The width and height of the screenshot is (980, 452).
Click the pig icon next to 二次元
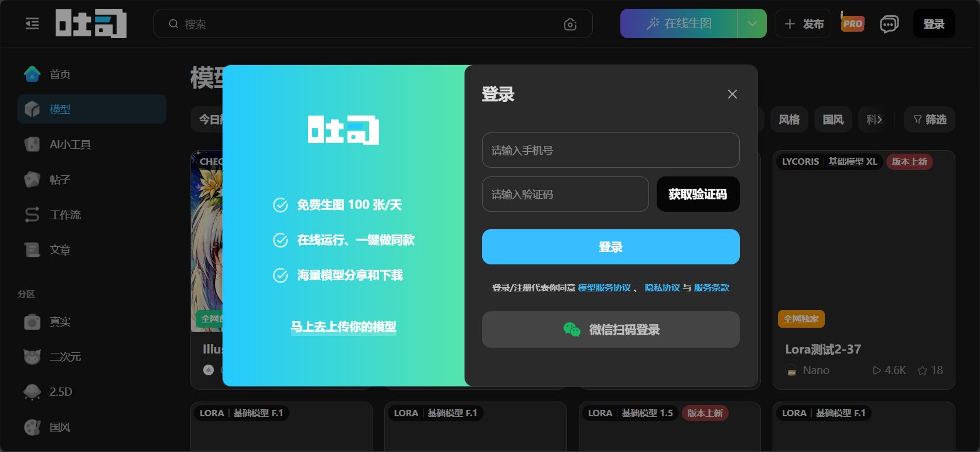(x=32, y=356)
